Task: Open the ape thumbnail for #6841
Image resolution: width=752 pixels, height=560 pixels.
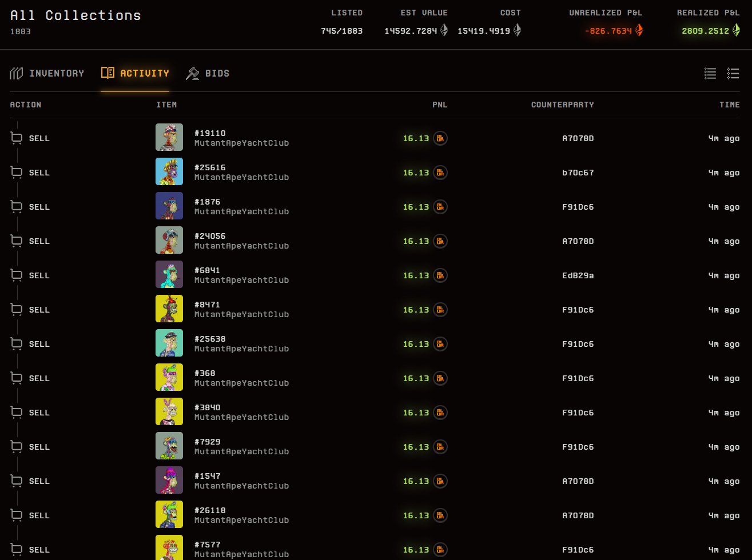Action: 169,274
